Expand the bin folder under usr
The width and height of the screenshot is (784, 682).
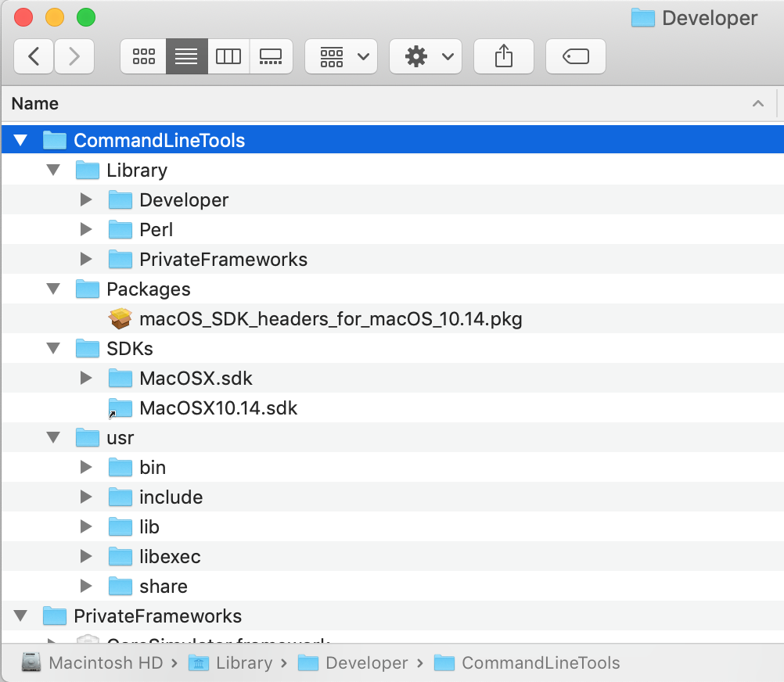[86, 468]
